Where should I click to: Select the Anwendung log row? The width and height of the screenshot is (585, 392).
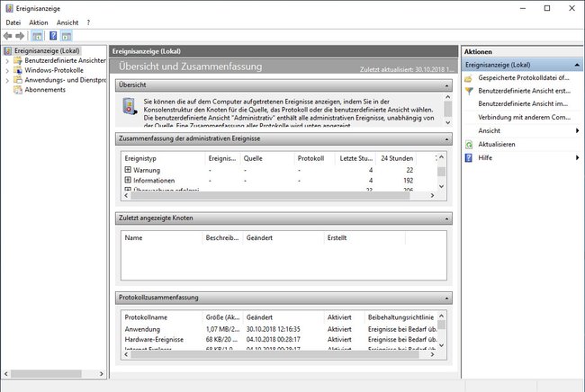[x=279, y=329]
